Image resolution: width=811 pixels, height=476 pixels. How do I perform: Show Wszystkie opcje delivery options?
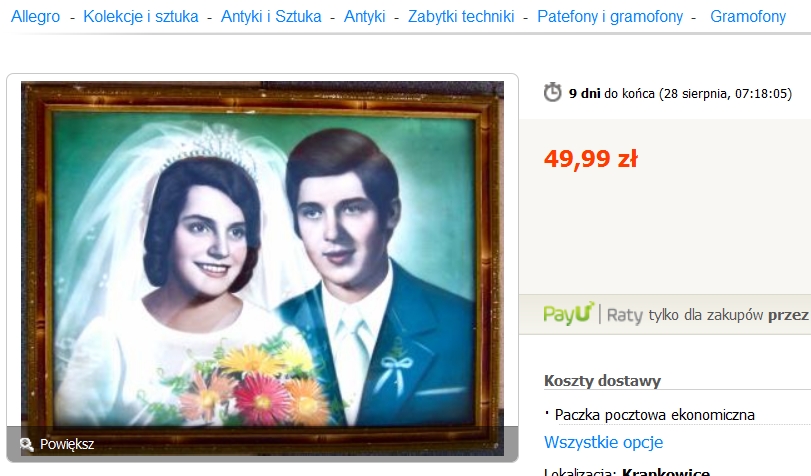(604, 442)
